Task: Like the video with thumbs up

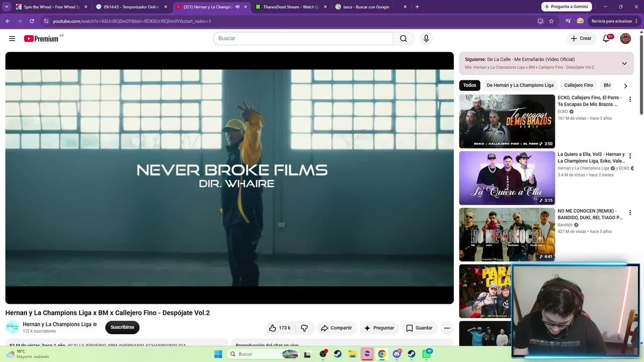Action: [280, 328]
